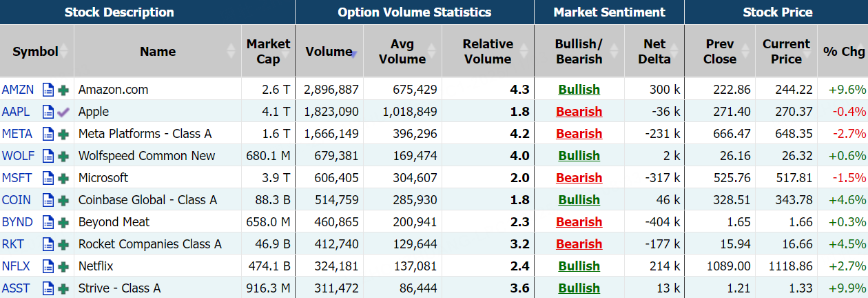Click the sort arrows on the Symbol column
Viewport: 868px width, 298px height.
pyautogui.click(x=64, y=52)
